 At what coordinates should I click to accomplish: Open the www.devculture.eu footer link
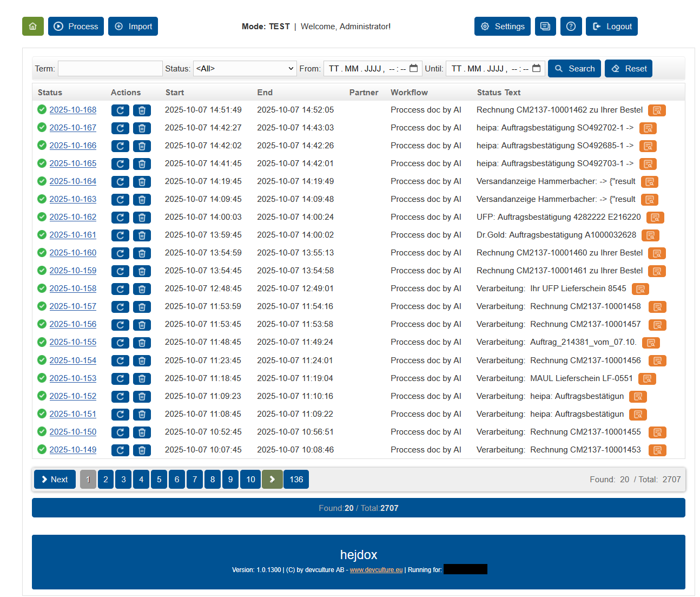click(376, 570)
